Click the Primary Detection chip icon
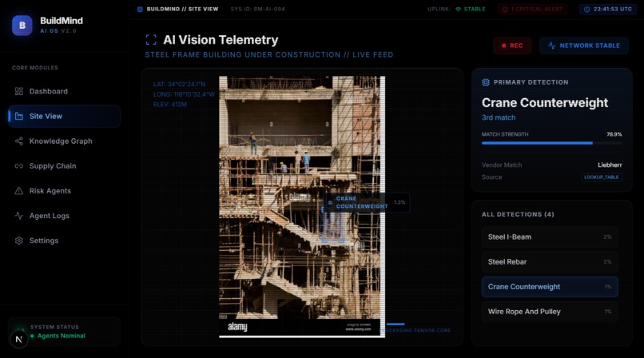644x358 pixels. (x=486, y=82)
